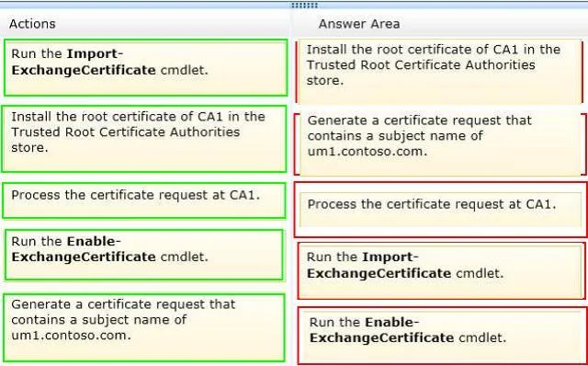Screen dimensions: 588x366
Task: Select Generate certificate request in Actions list
Action: click(144, 327)
